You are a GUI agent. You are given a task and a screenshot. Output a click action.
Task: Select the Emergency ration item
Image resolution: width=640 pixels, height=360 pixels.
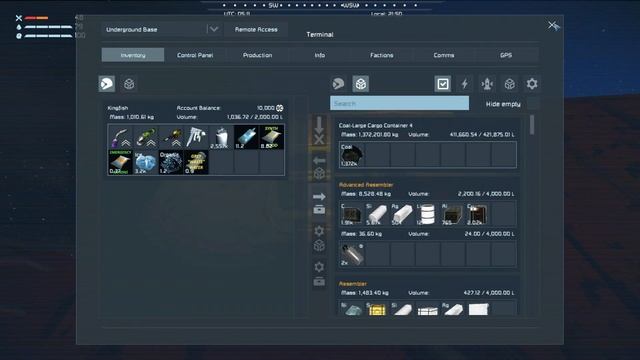coord(120,162)
